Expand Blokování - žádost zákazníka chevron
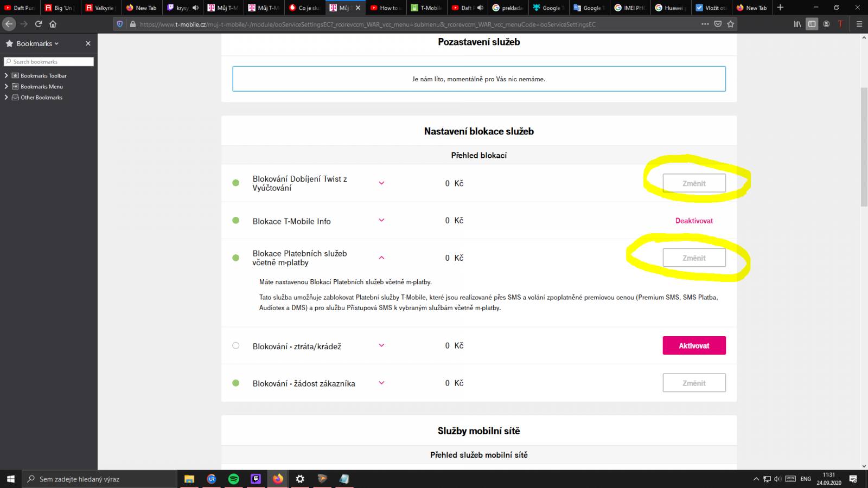This screenshot has height=488, width=868. pyautogui.click(x=381, y=383)
